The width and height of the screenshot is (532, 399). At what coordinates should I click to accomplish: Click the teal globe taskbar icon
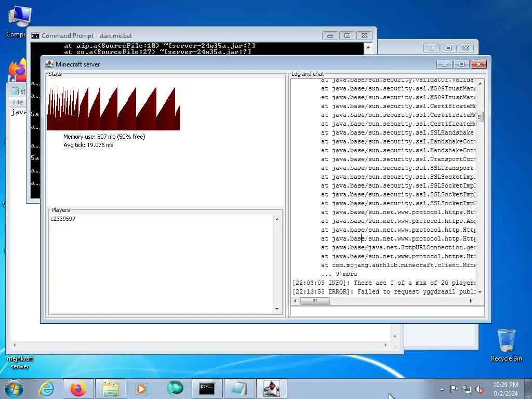click(x=175, y=389)
